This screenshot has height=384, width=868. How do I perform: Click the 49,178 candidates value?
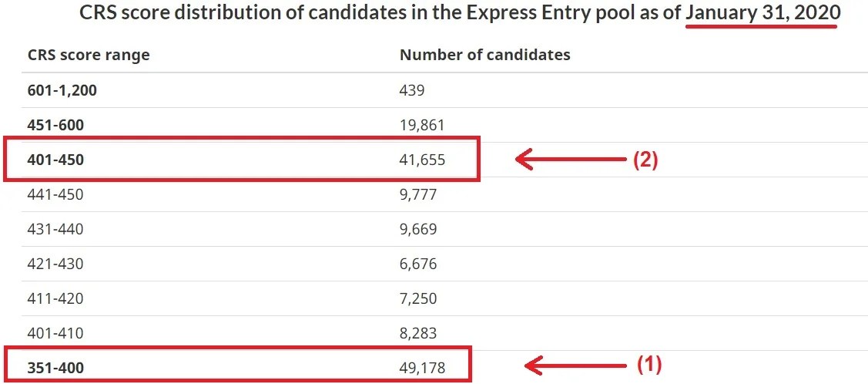click(422, 367)
